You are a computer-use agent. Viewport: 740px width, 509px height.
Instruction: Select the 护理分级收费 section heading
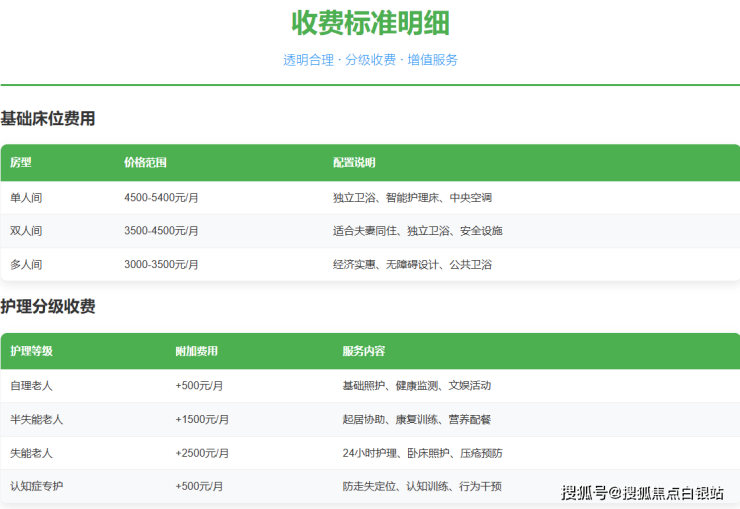48,307
